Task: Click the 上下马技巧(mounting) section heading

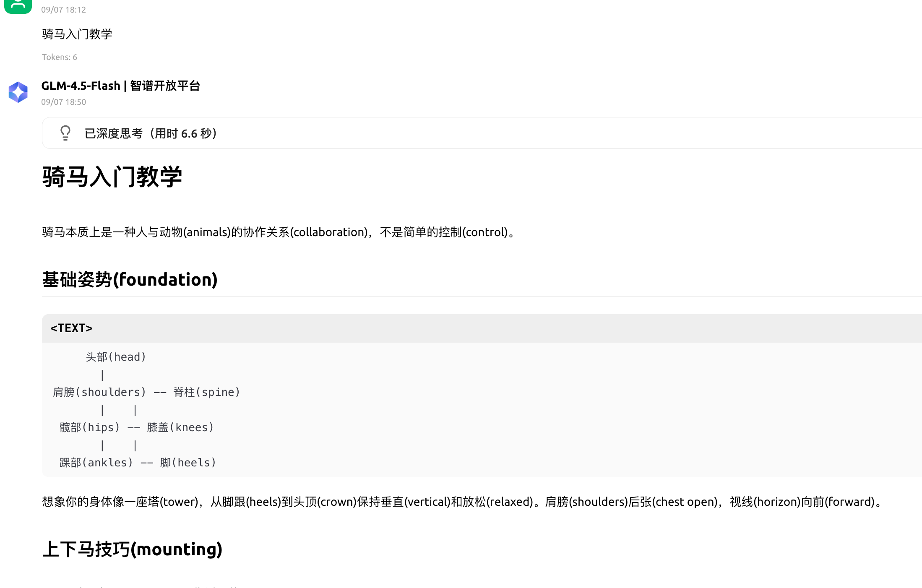Action: click(x=132, y=549)
